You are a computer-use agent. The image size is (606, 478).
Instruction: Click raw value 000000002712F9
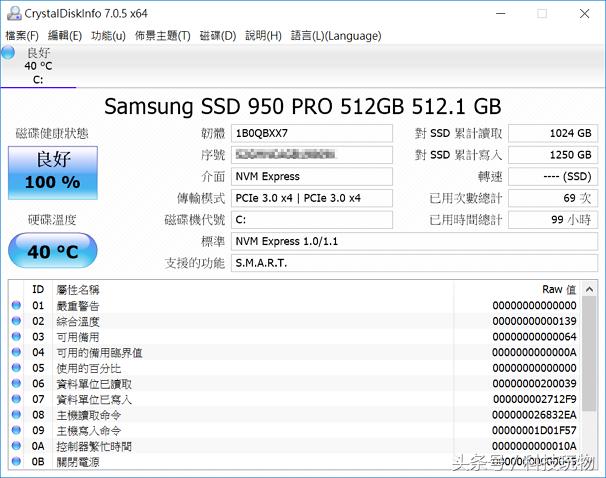(x=535, y=399)
